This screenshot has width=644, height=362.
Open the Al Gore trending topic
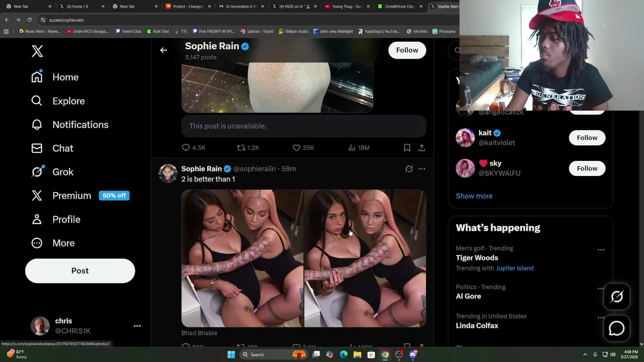tap(468, 296)
